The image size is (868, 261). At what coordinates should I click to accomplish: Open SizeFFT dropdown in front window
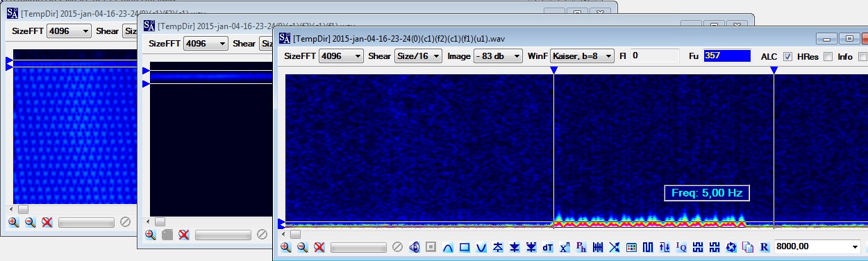tap(341, 56)
